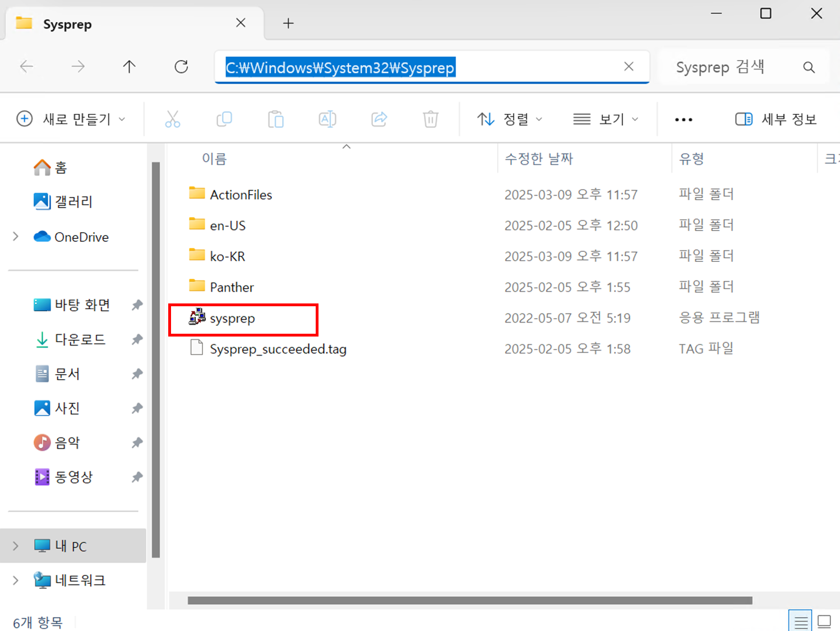
Task: Open the 보기 view dropdown
Action: click(x=606, y=119)
